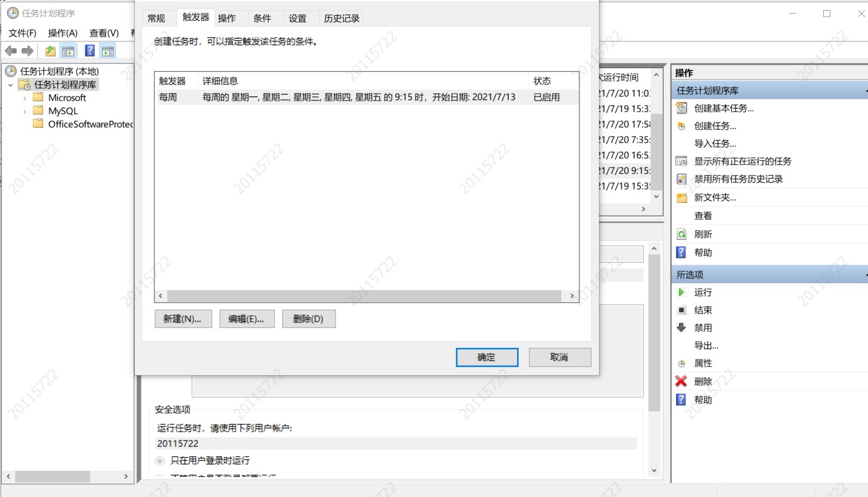The width and height of the screenshot is (868, 497).
Task: Click 新文件夹 folder icon in Actions pane
Action: [x=681, y=198]
